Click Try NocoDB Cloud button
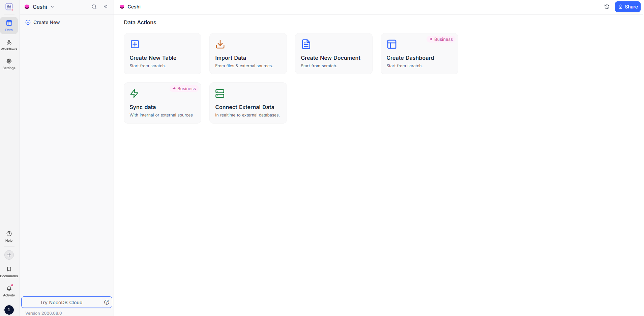The width and height of the screenshot is (644, 316). [x=61, y=302]
